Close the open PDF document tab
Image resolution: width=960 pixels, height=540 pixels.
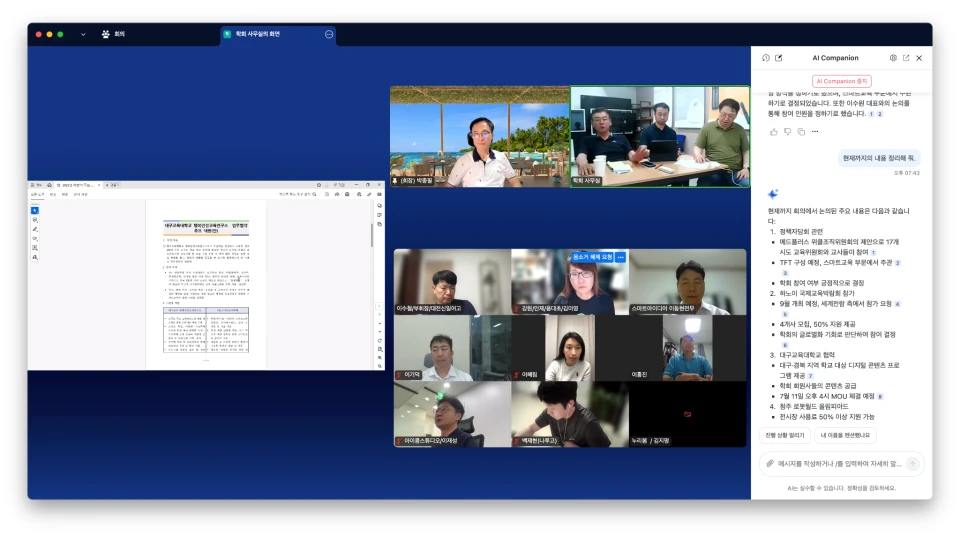tap(99, 185)
